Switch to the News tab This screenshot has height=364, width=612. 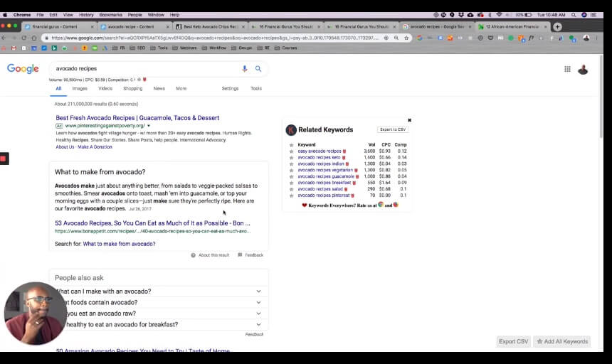point(159,88)
